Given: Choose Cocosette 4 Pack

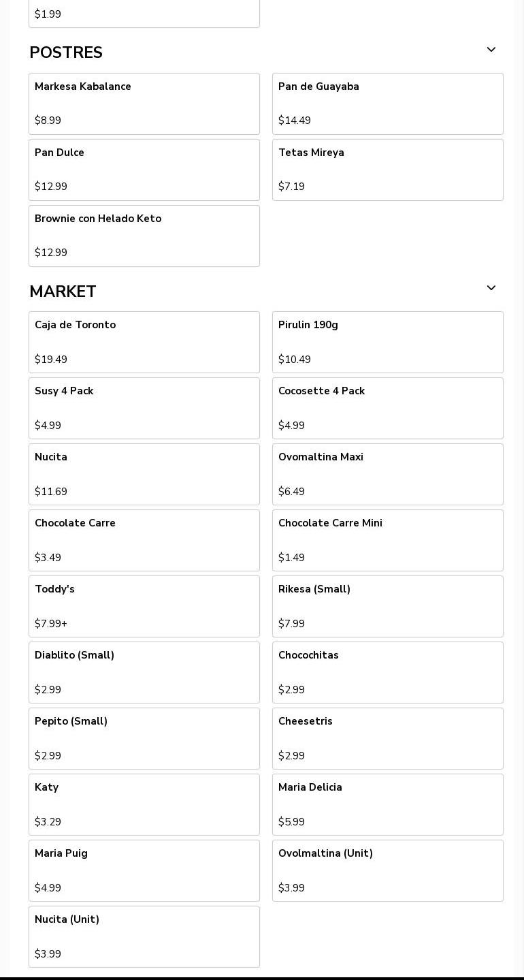Looking at the screenshot, I should (x=387, y=408).
